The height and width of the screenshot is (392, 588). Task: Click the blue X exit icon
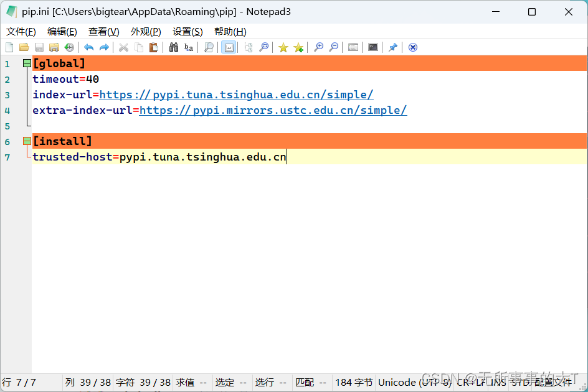pyautogui.click(x=412, y=47)
